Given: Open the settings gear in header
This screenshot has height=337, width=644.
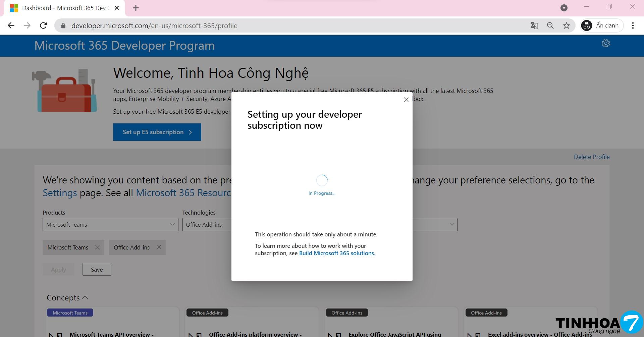Looking at the screenshot, I should coord(605,44).
